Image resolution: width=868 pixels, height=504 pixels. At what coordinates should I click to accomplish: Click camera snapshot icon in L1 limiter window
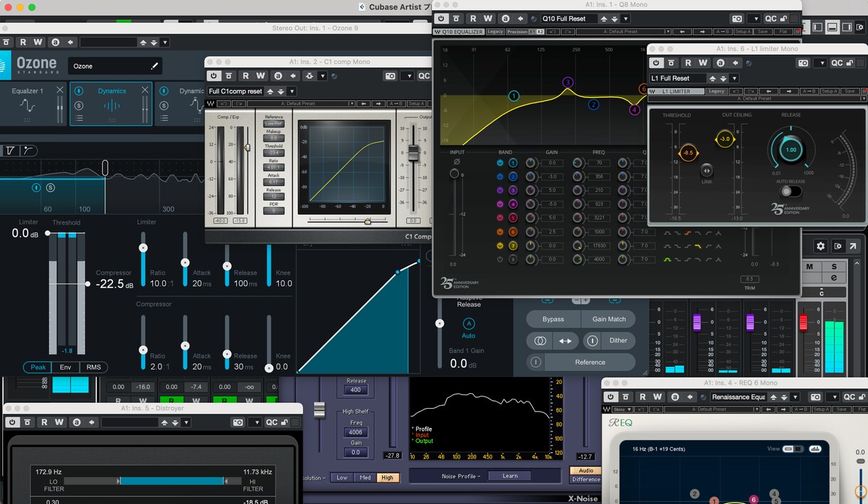(803, 63)
